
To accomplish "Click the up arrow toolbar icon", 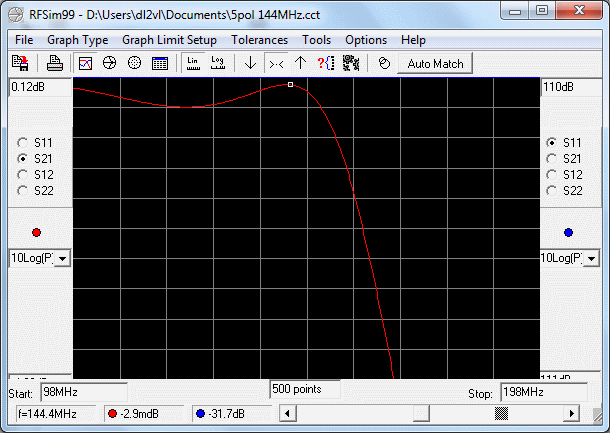I will [x=300, y=63].
